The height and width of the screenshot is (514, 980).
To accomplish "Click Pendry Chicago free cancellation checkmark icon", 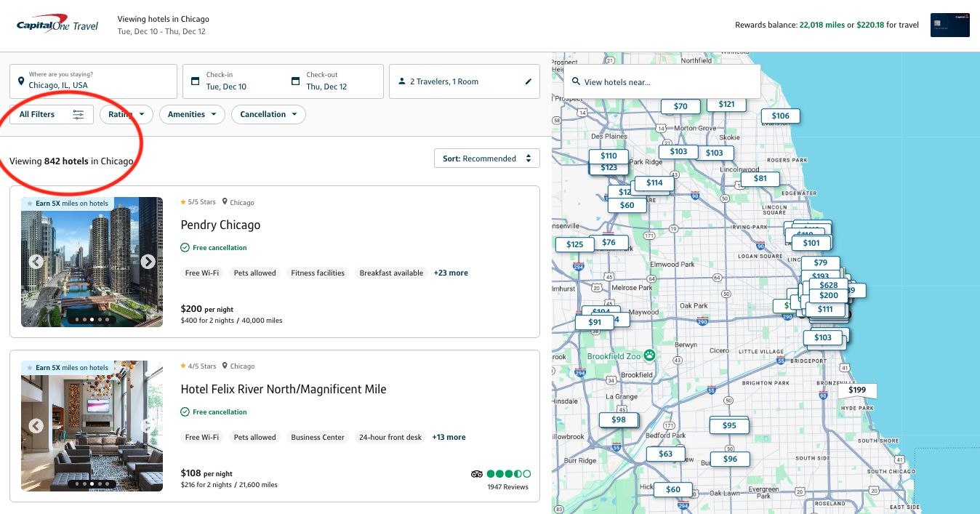I will click(185, 248).
